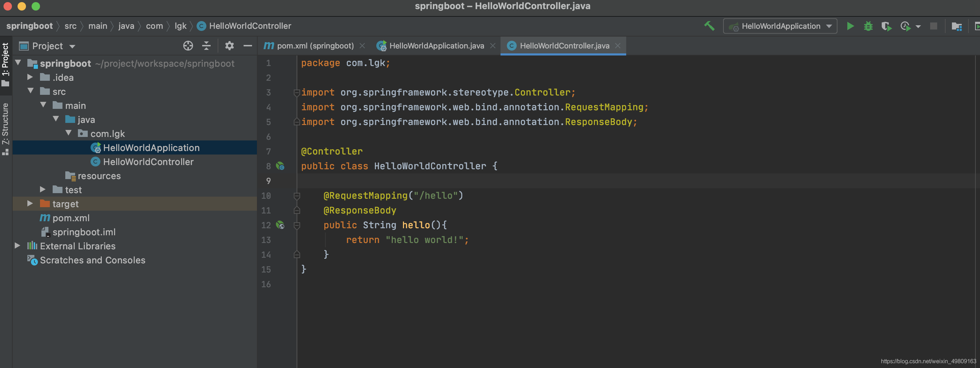
Task: Click line number 9 in the gutter
Action: point(269,181)
